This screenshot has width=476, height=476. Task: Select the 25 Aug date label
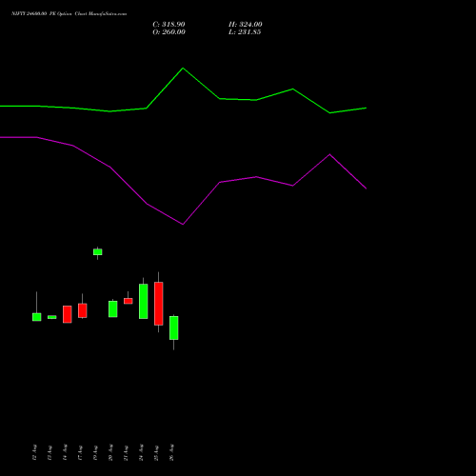click(x=156, y=452)
